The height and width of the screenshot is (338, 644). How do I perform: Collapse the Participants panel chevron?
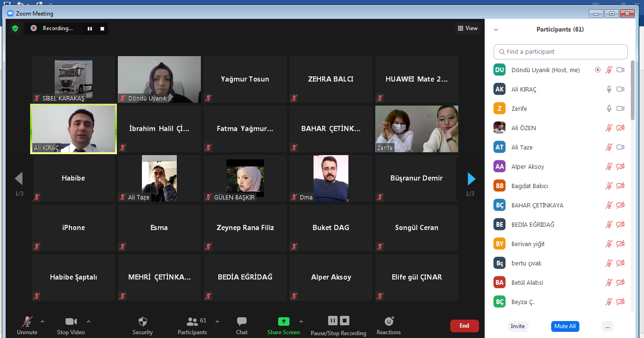point(496,30)
